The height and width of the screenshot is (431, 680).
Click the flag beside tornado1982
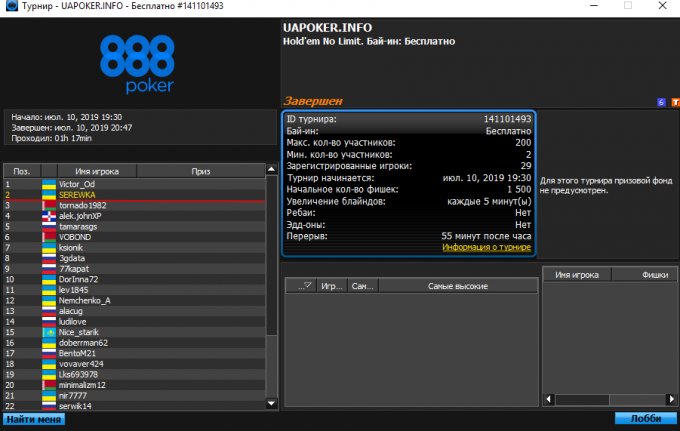tap(49, 206)
